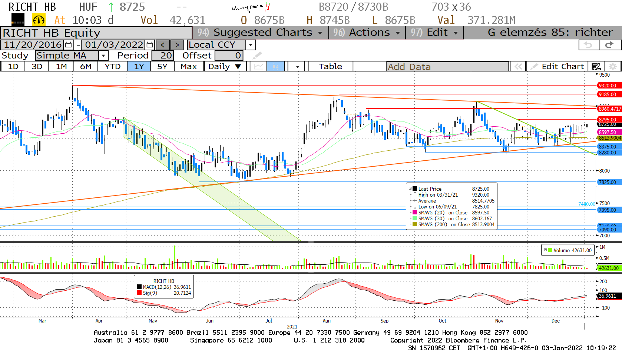Screen dimensions: 622x364
Task: Open end date calendar picker icon
Action: pos(149,45)
